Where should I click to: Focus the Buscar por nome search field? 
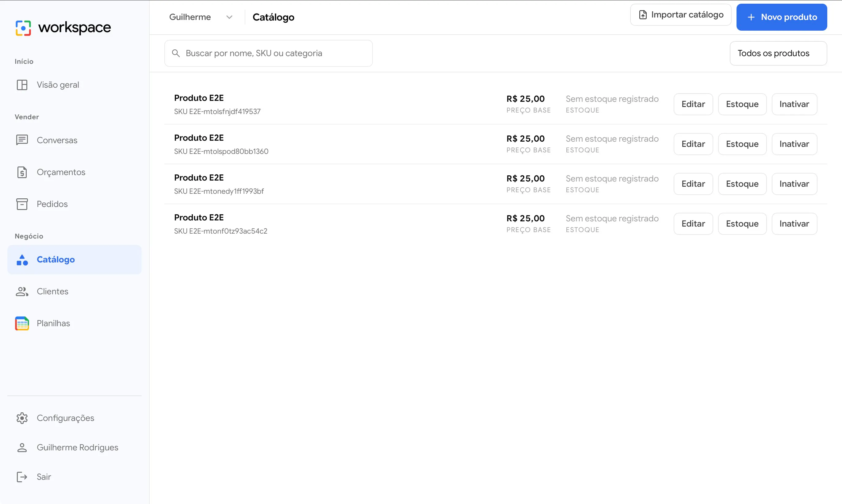268,53
